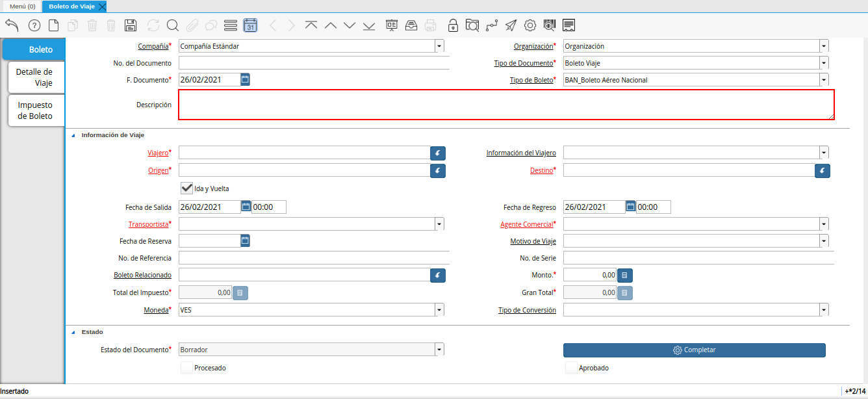Viewport: 868px width, 399px height.
Task: Save the record with floppy disk icon
Action: click(x=130, y=25)
